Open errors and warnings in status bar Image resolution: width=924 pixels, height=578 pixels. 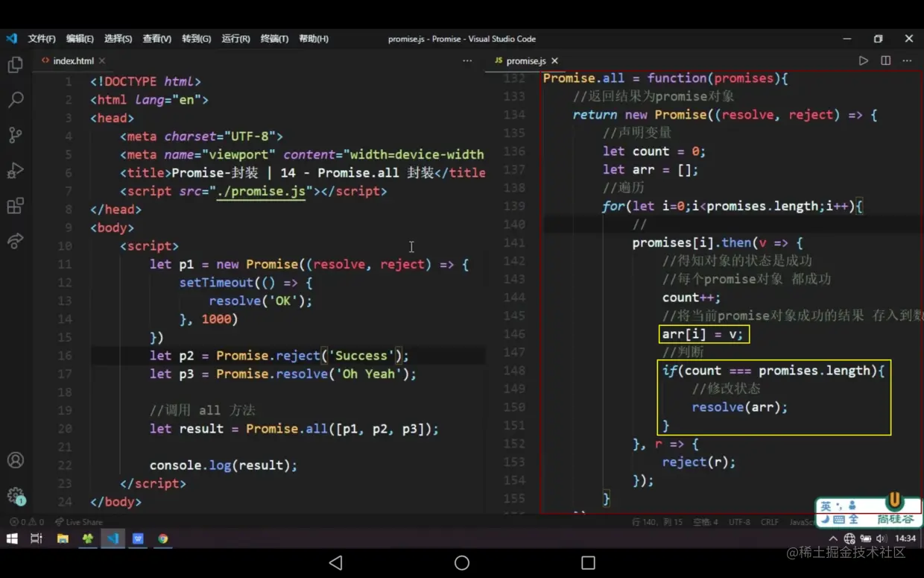click(27, 522)
